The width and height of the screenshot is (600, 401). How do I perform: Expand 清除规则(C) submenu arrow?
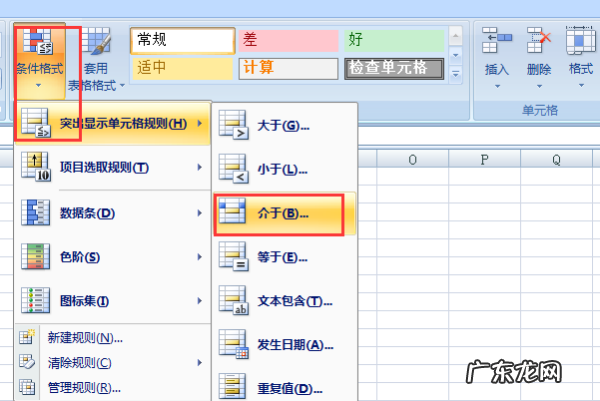tap(199, 362)
